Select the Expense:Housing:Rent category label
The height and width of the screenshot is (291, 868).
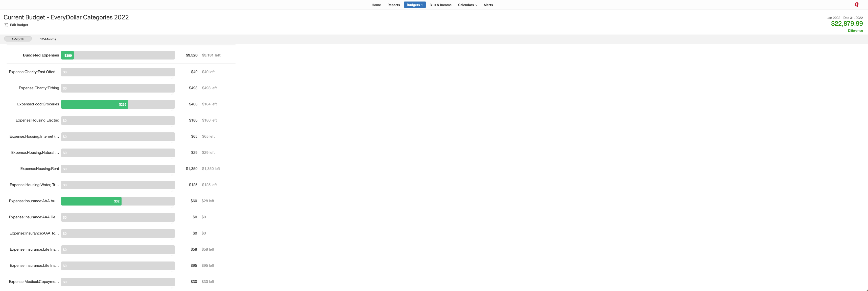tap(39, 168)
